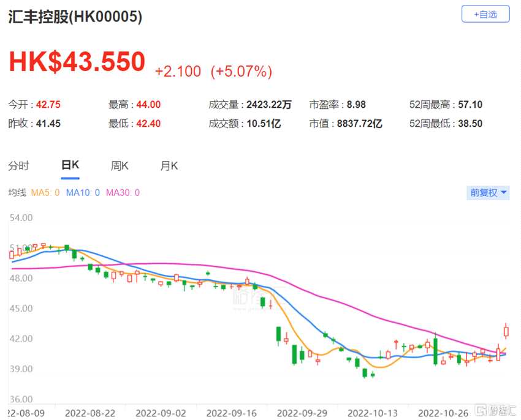The image size is (521, 420).
Task: Click the 最低 value 42.40
Action: pos(148,124)
